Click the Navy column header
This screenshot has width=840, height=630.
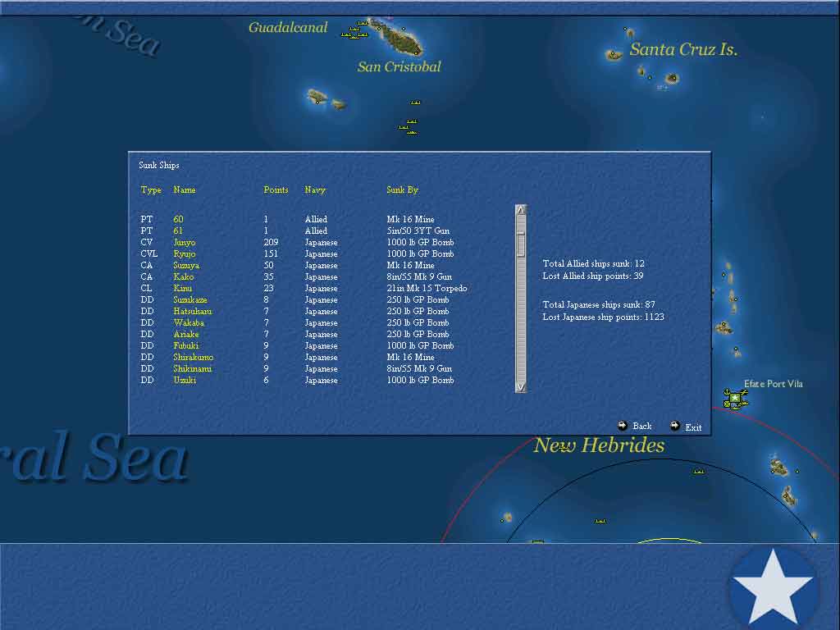315,190
